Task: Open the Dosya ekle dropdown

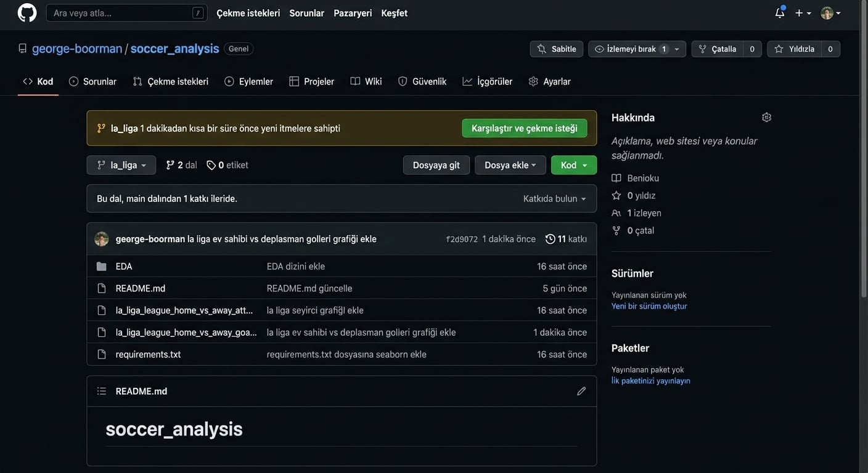Action: 510,165
